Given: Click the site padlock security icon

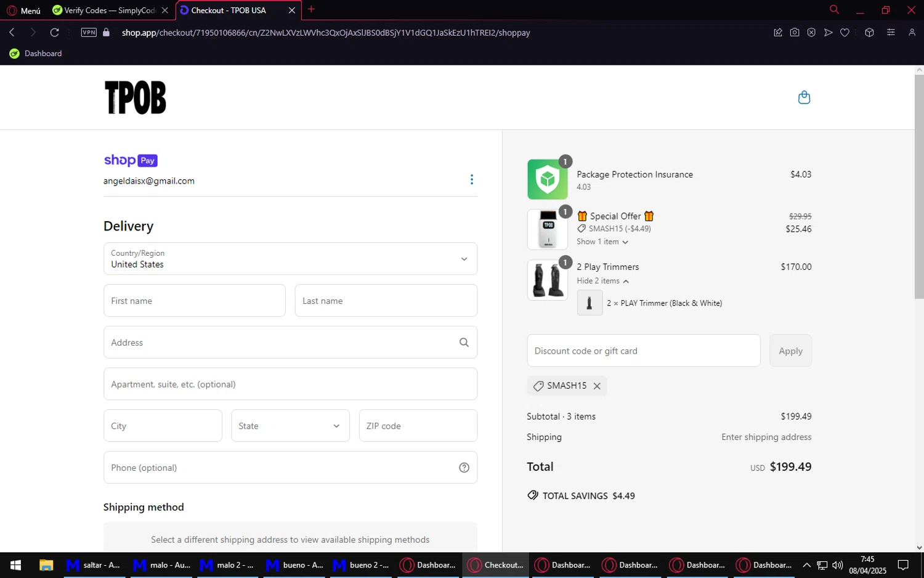Looking at the screenshot, I should pyautogui.click(x=106, y=33).
